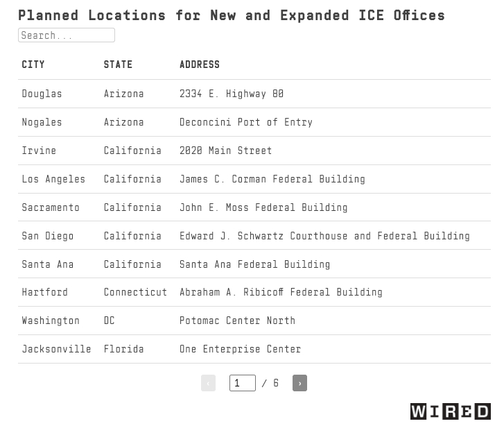Select the page number input box
The width and height of the screenshot is (504, 426).
[242, 383]
